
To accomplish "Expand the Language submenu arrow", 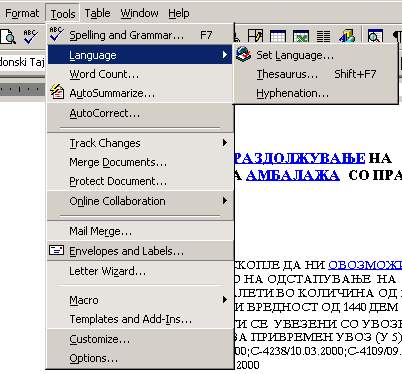I will pyautogui.click(x=225, y=55).
